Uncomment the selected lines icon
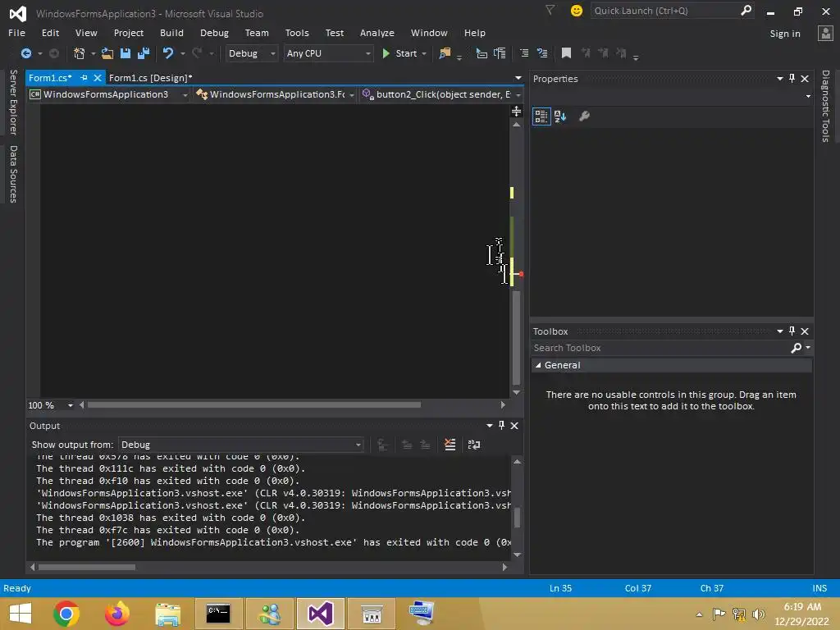The height and width of the screenshot is (630, 840). coord(542,53)
